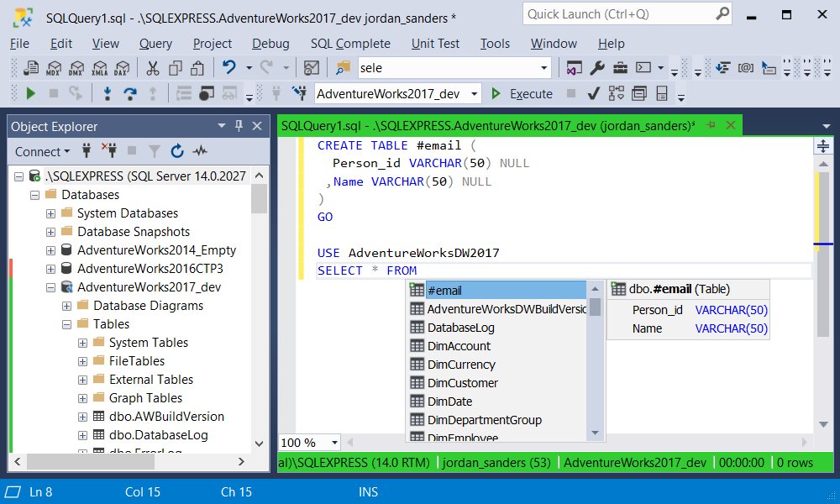The image size is (840, 504).
Task: Open the Query menu
Action: (155, 44)
